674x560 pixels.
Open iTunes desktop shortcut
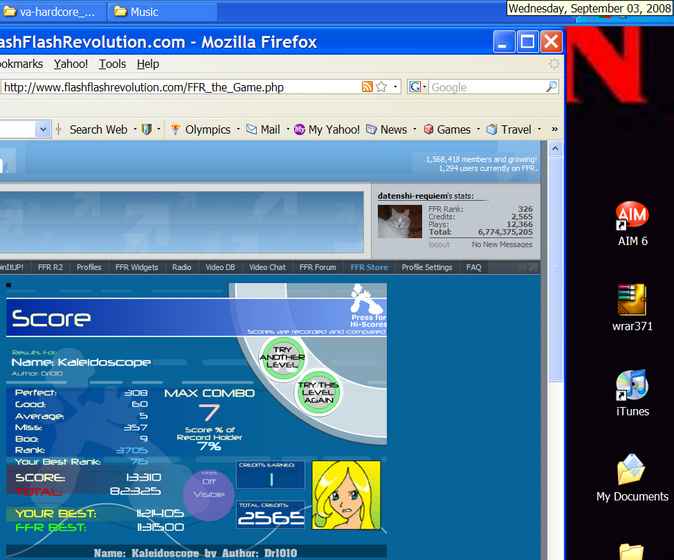click(x=632, y=393)
